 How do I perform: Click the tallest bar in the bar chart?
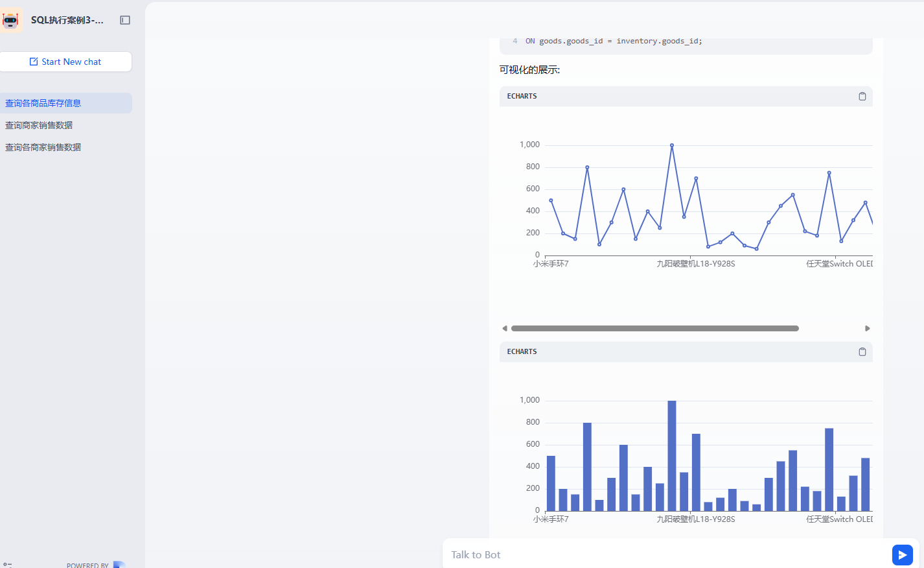tap(672, 455)
